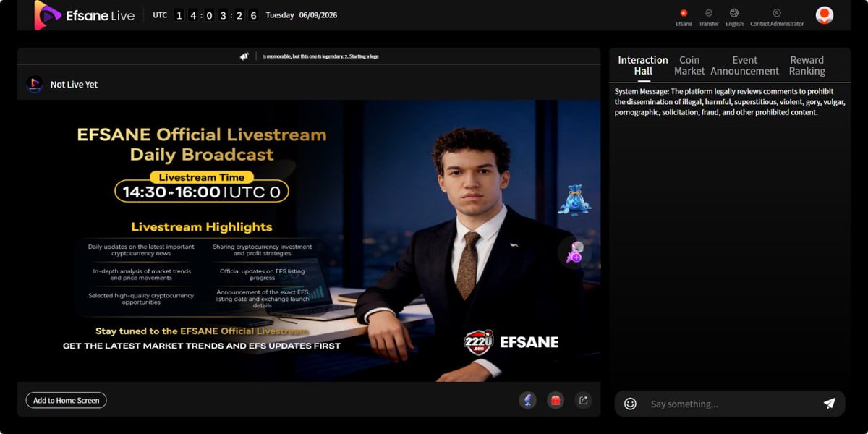This screenshot has width=868, height=434.
Task: Click the microphone icon below the video
Action: [527, 400]
